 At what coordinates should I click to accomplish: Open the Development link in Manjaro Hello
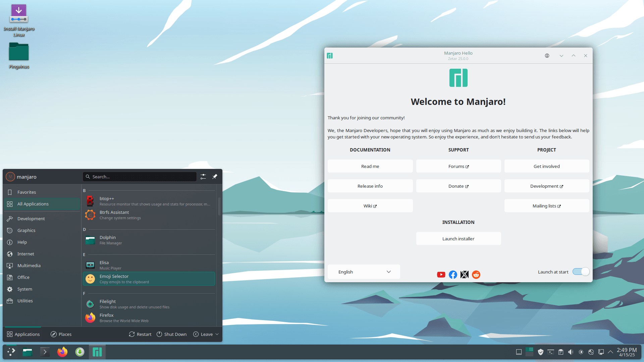[x=547, y=186]
